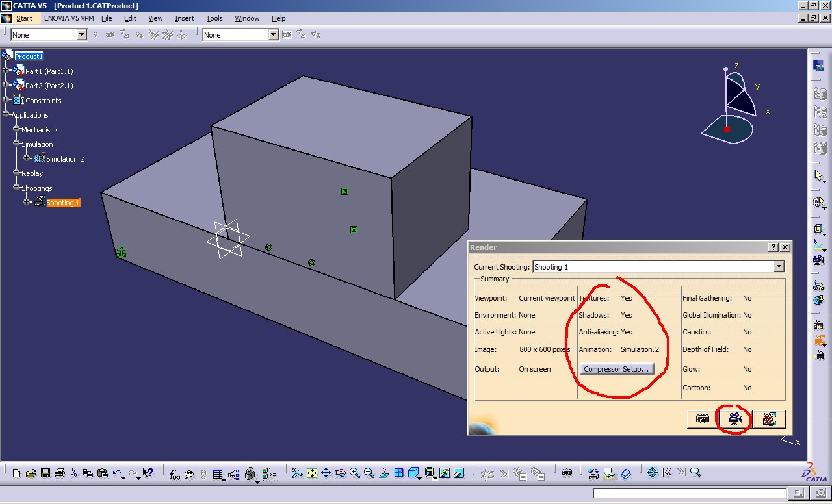Click the Shooting 1 label in the tree
Screen dimensions: 832x504
[x=63, y=203]
